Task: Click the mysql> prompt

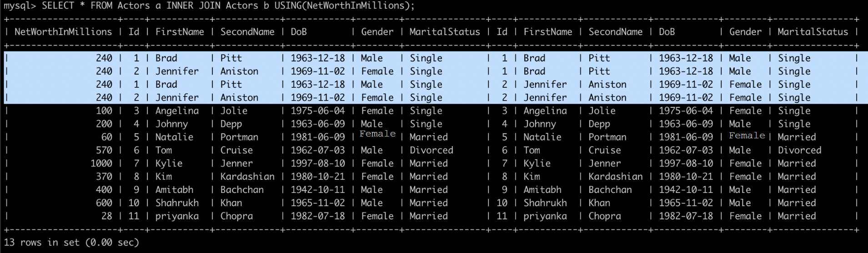Action: point(20,6)
